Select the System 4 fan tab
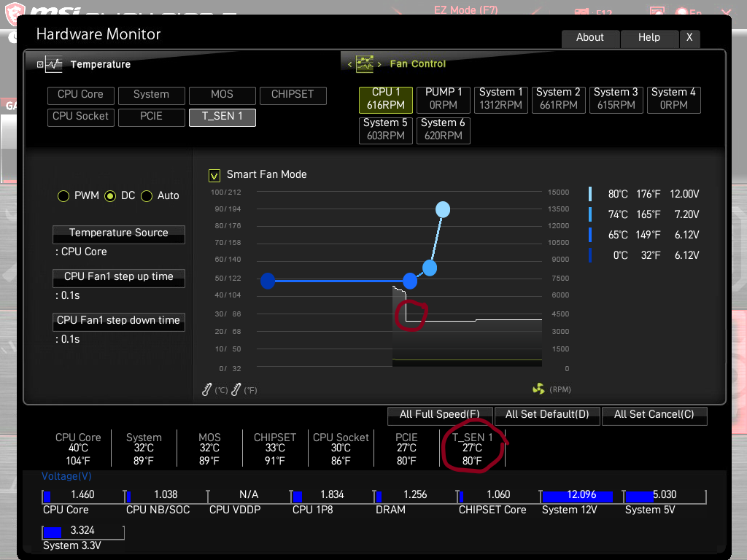This screenshot has height=560, width=747. tap(673, 99)
